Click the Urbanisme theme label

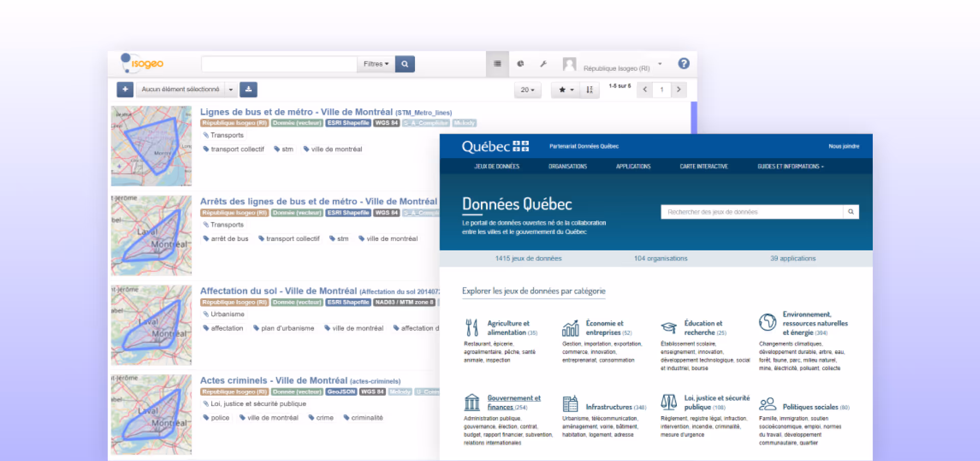point(224,314)
